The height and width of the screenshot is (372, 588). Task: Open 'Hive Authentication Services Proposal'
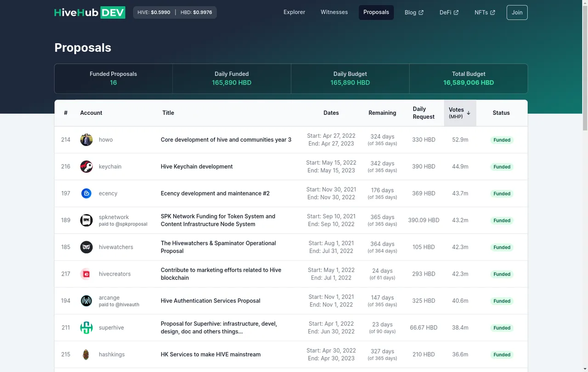pyautogui.click(x=210, y=301)
